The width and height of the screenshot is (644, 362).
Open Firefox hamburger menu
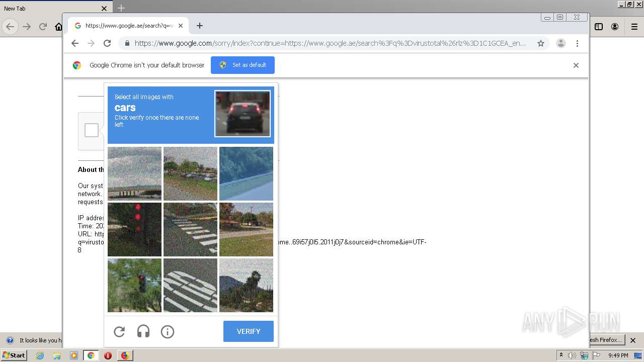pyautogui.click(x=634, y=27)
